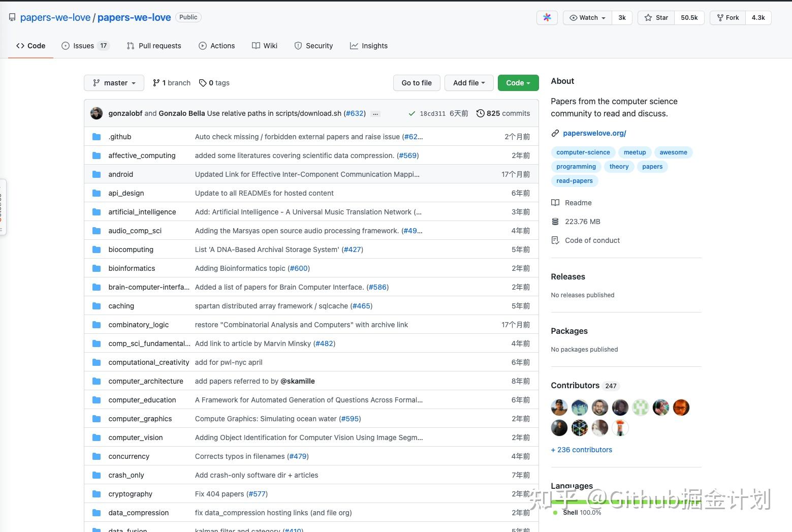Switch to the Issues tab
Image resolution: width=792 pixels, height=532 pixels.
pyautogui.click(x=84, y=46)
